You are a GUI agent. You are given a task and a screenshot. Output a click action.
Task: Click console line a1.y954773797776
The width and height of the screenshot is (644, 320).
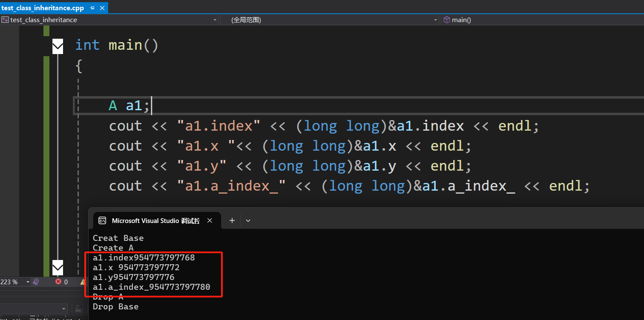[x=133, y=277]
